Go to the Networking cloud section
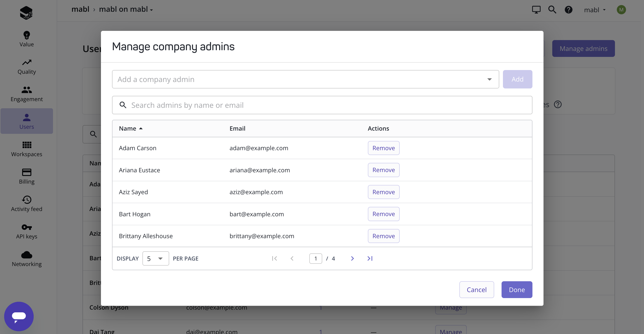The height and width of the screenshot is (334, 644). (x=27, y=259)
